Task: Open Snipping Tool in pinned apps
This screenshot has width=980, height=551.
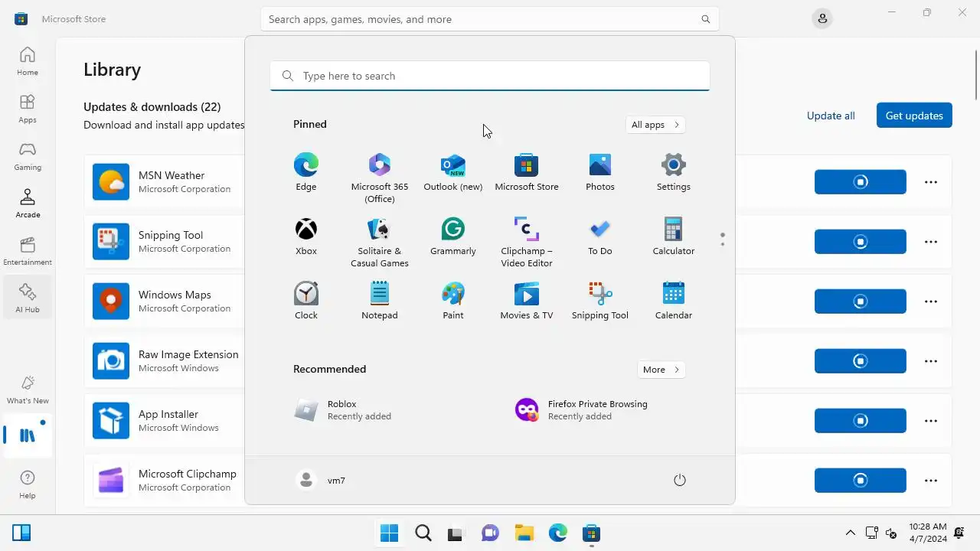Action: pyautogui.click(x=599, y=301)
